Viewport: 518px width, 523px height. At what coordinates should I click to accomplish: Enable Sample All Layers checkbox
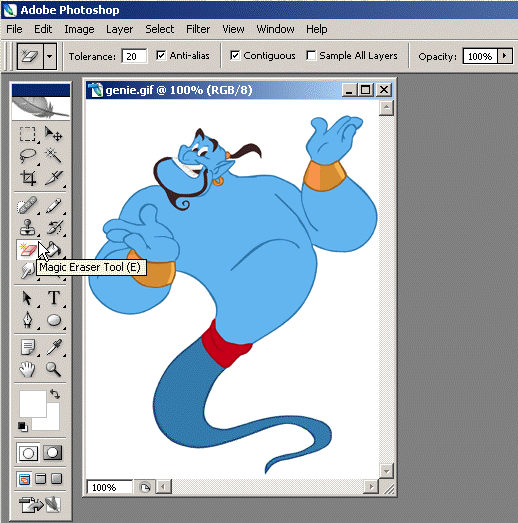tap(311, 55)
